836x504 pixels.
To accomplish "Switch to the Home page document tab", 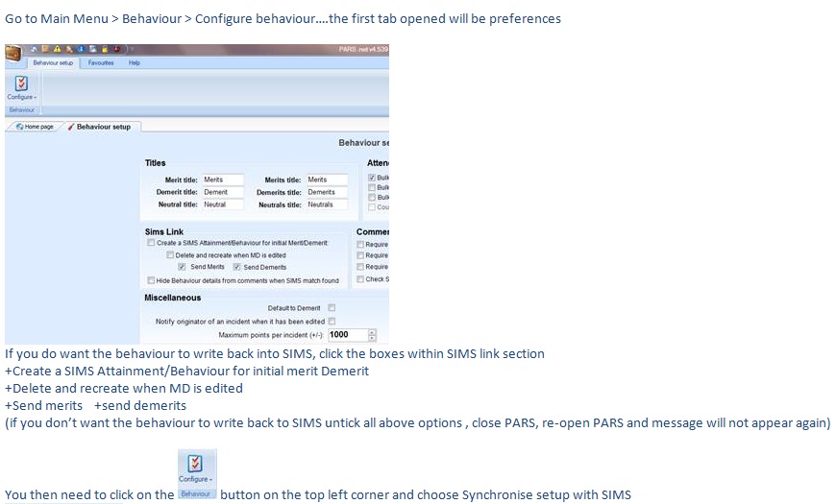I will tap(36, 127).
